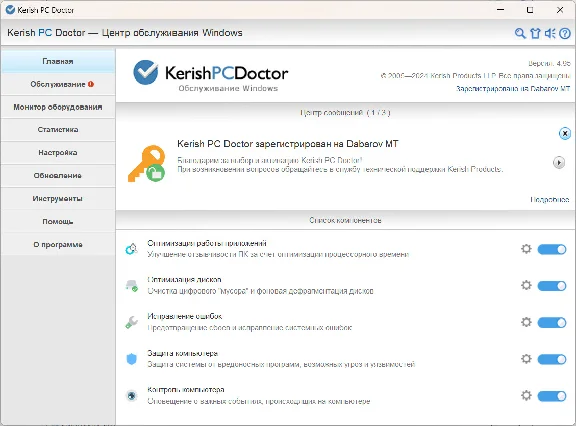The width and height of the screenshot is (576, 426).
Task: Open settings gear for computer control
Action: coord(526,395)
